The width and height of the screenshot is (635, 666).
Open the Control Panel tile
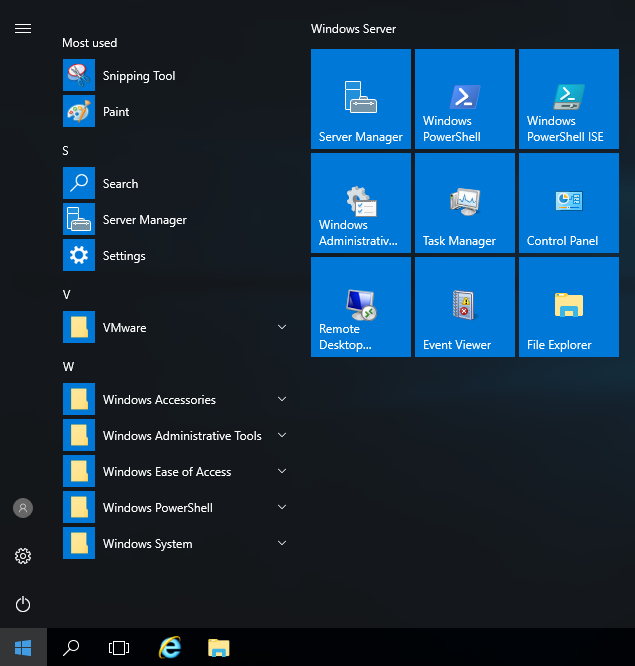pyautogui.click(x=569, y=203)
